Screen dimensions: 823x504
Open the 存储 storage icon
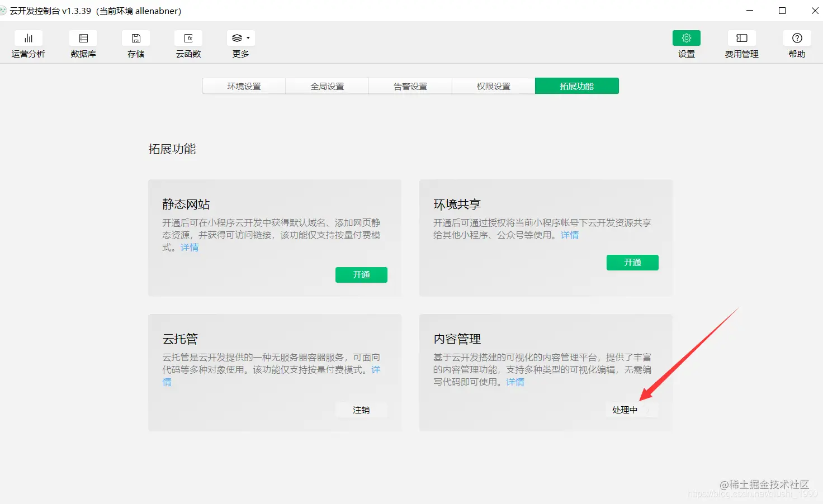[136, 38]
